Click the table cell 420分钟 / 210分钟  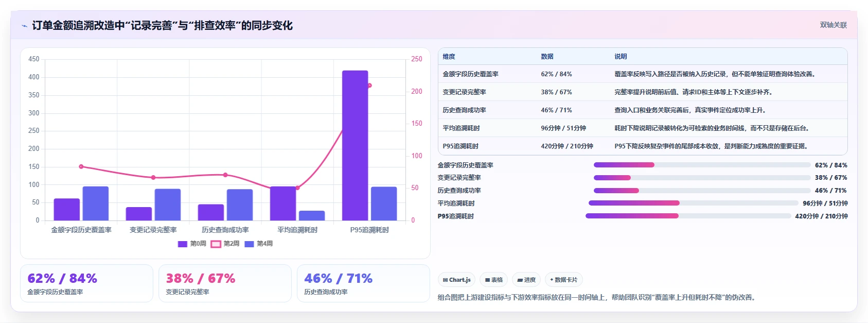click(567, 146)
